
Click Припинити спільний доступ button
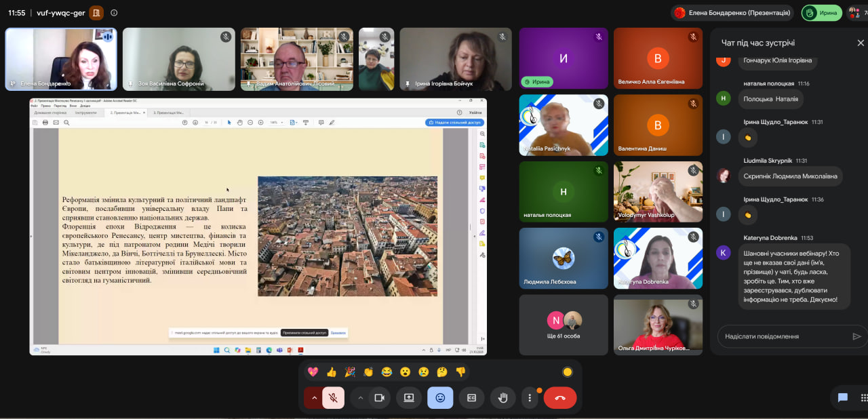pyautogui.click(x=304, y=333)
